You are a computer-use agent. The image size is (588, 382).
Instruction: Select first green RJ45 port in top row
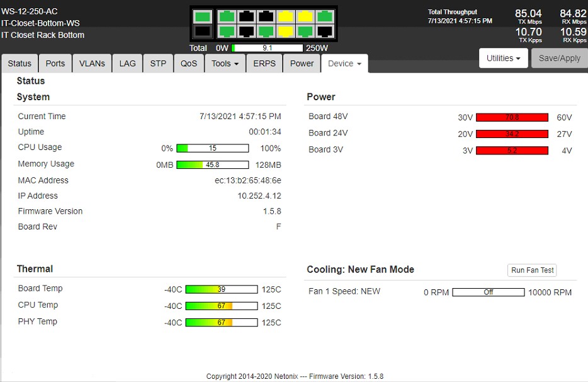coord(227,16)
